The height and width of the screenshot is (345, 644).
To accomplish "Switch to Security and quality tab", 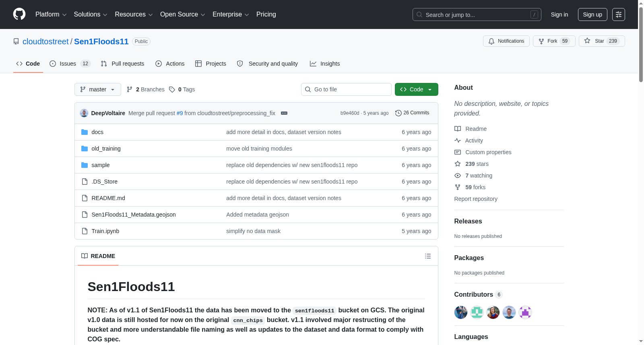I will [267, 64].
